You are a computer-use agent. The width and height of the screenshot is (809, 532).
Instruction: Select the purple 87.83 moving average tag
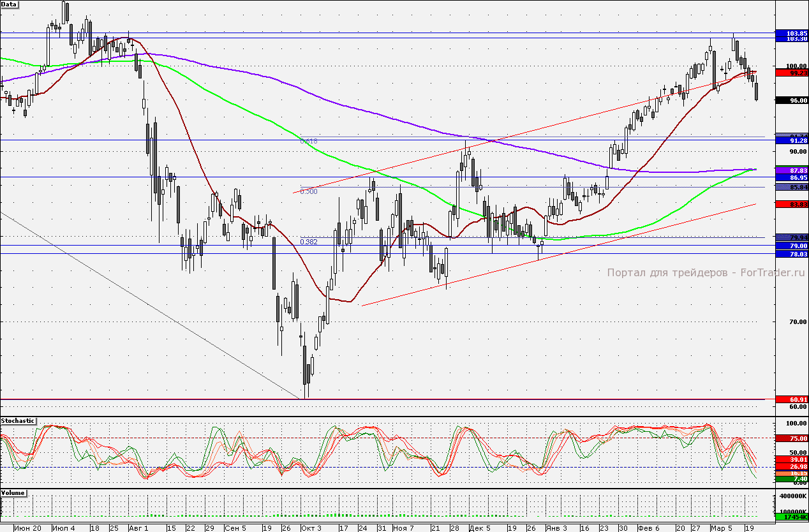pos(790,170)
